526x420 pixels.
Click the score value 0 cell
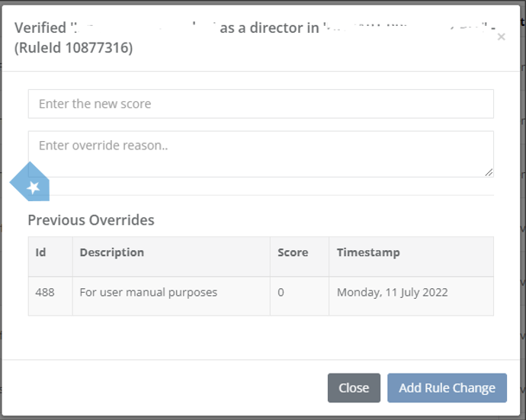281,292
